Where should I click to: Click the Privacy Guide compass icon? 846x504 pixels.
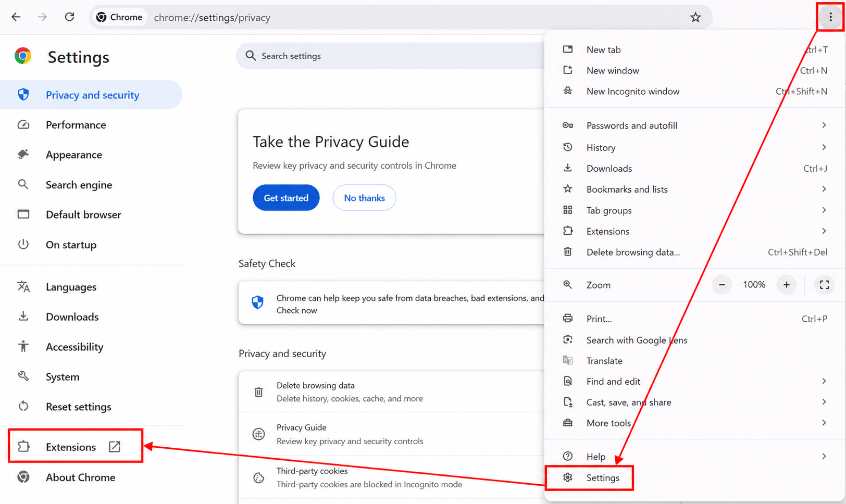pyautogui.click(x=258, y=434)
